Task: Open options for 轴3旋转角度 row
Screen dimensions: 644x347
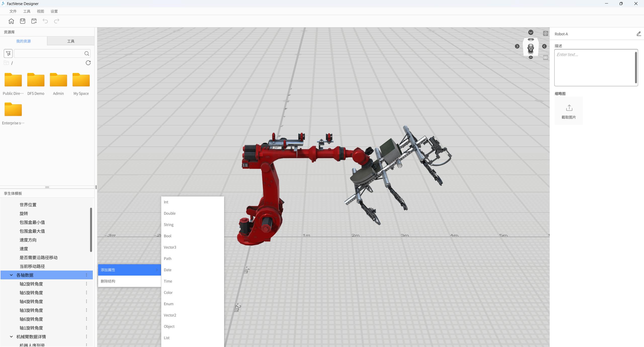Action: tap(87, 310)
